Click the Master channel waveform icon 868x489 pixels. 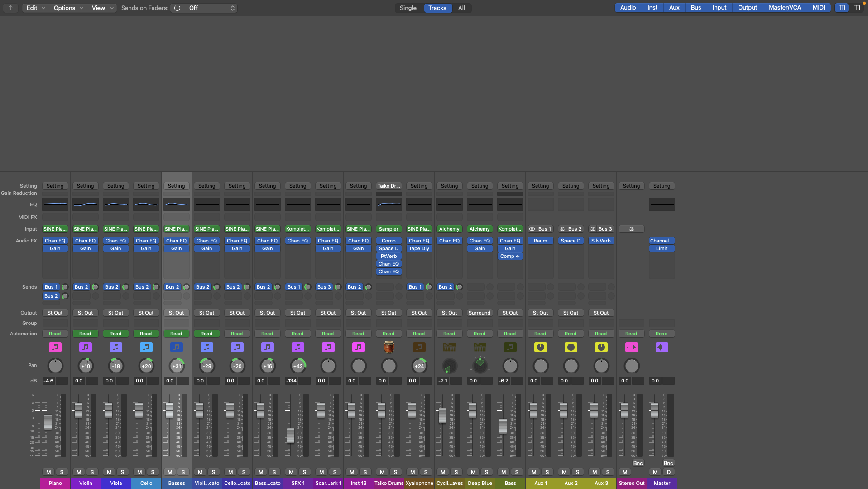[x=662, y=347]
